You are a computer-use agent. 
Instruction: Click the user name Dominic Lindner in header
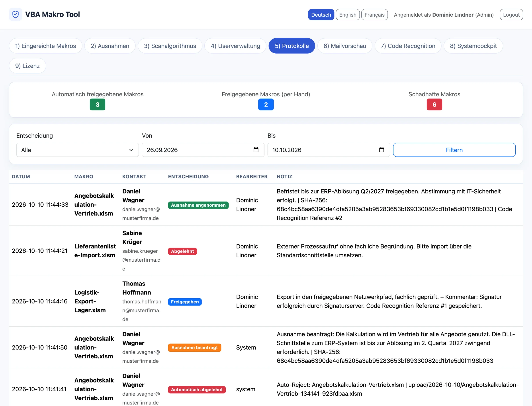click(453, 15)
